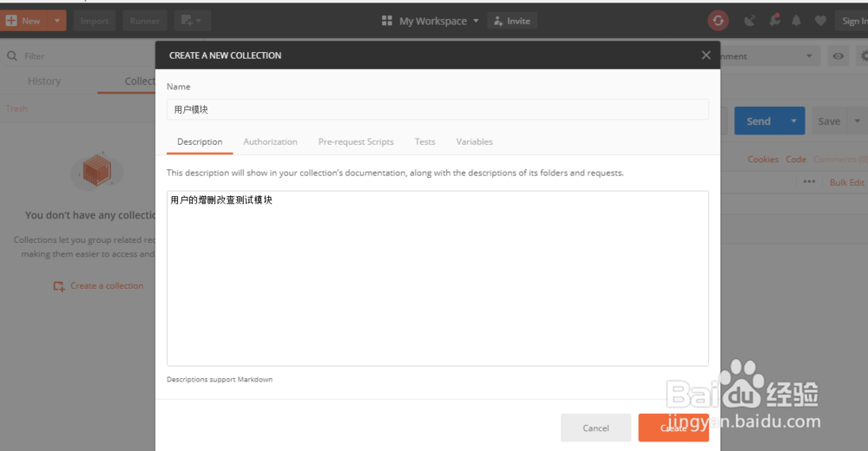
Task: Click inside the description text area
Action: pyautogui.click(x=437, y=278)
